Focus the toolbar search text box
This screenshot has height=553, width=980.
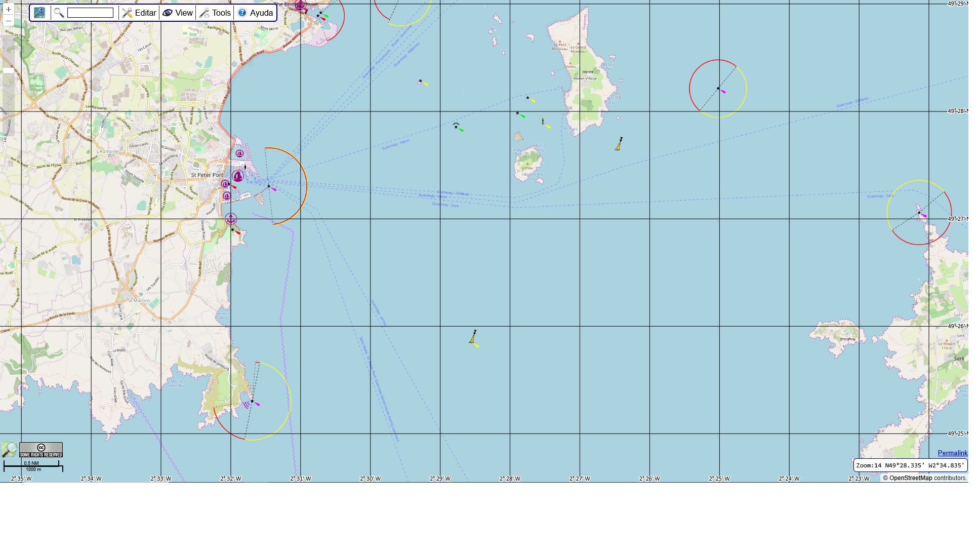[90, 13]
